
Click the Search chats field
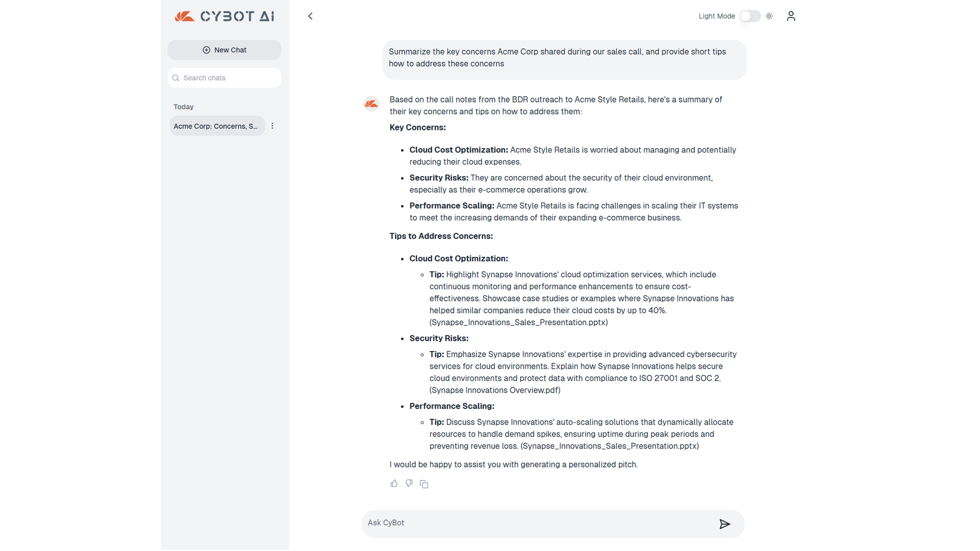(224, 78)
